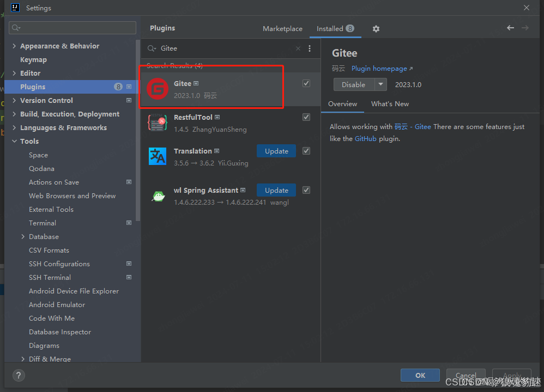Click the bundled marker next to Gitee name
This screenshot has height=392, width=544.
coord(196,83)
